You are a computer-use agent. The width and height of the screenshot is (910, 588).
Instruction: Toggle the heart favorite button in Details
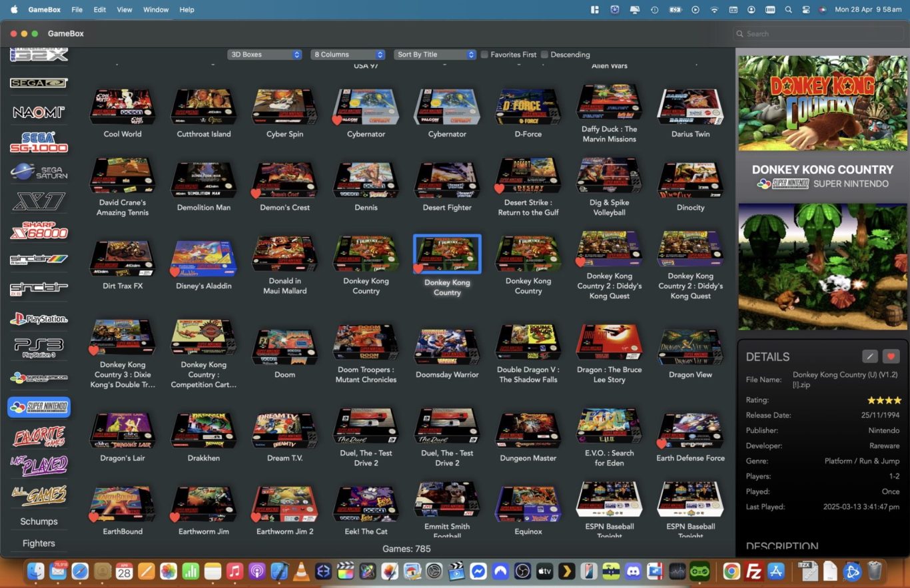click(x=891, y=356)
